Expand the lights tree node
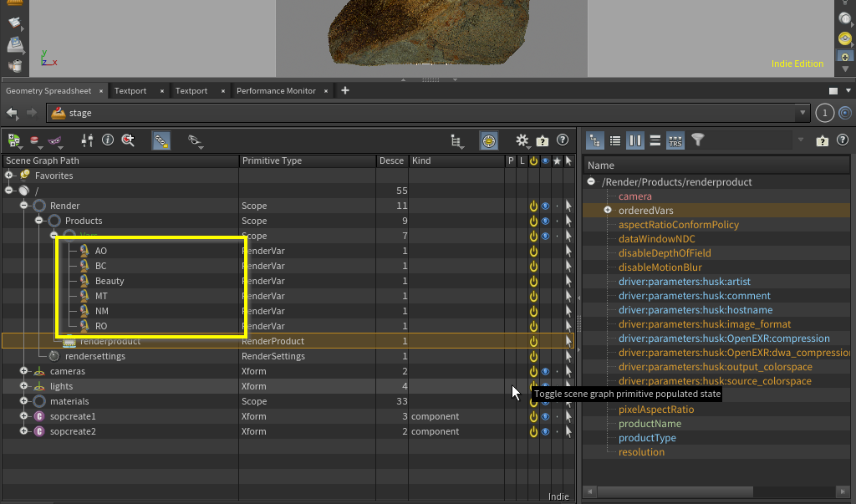 point(24,386)
